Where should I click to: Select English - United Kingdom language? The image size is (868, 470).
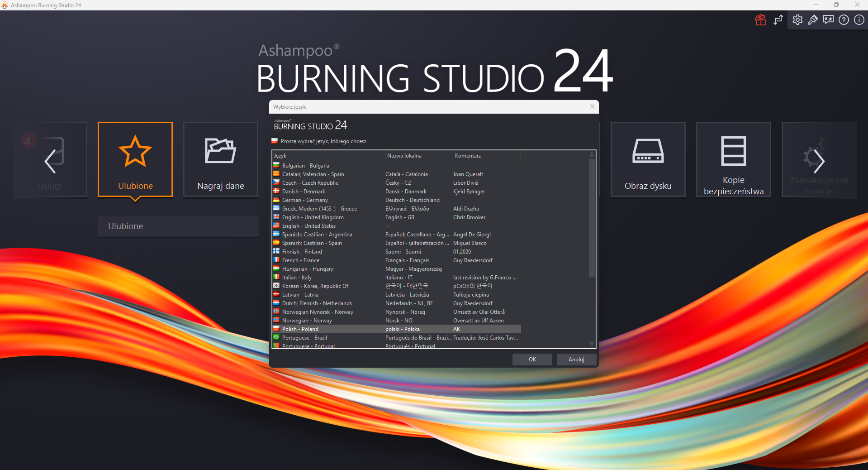(397, 217)
